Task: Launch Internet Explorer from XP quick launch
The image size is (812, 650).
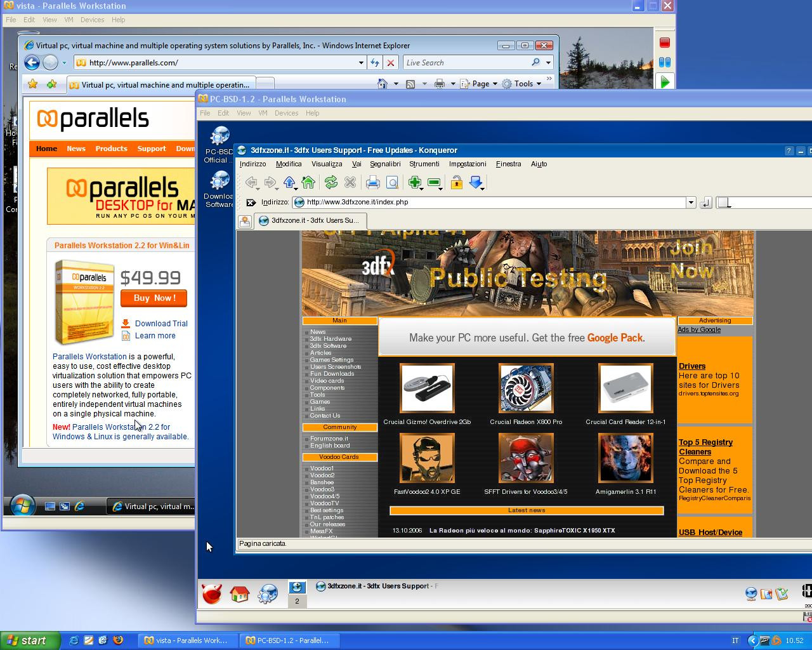Action: tap(74, 640)
